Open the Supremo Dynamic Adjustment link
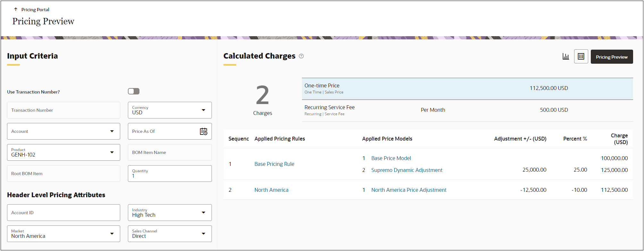This screenshot has height=251, width=644. (407, 170)
